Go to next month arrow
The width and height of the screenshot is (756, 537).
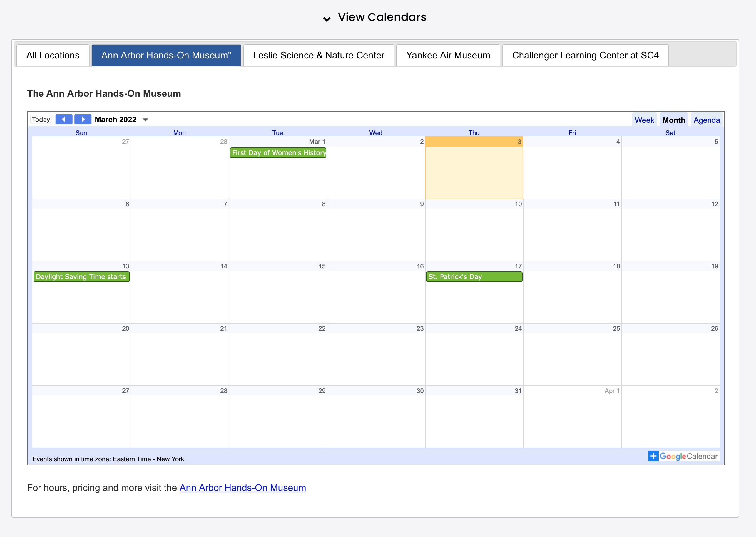click(83, 119)
